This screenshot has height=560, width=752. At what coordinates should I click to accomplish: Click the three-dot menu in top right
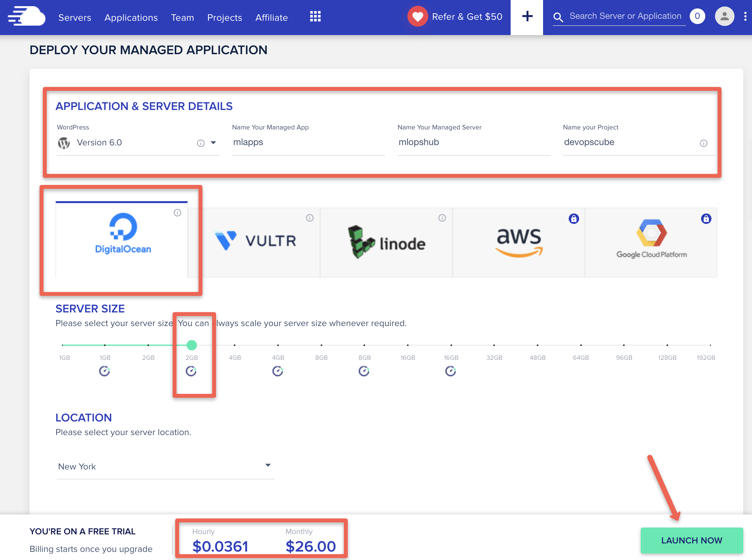(x=745, y=16)
